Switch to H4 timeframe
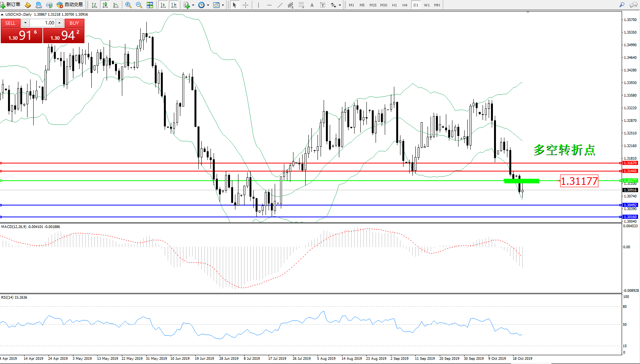The height and width of the screenshot is (364, 640). click(x=405, y=5)
